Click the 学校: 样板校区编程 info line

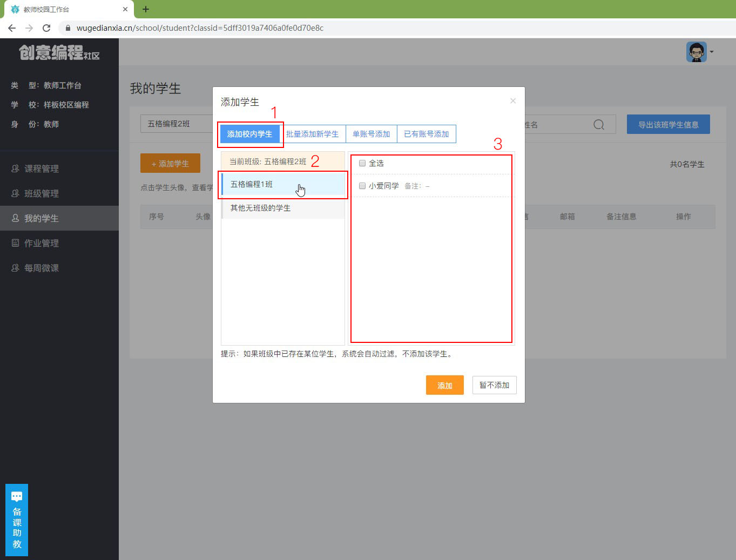50,105
